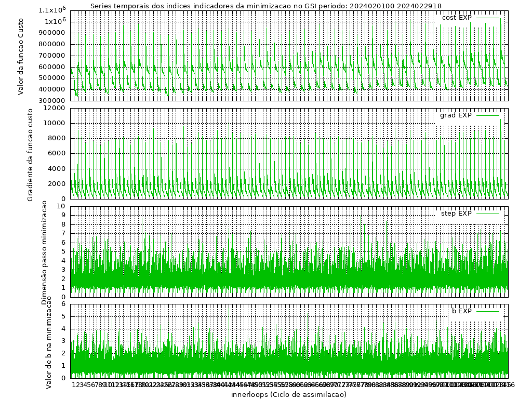This screenshot has width=532, height=399.
Task: Click the 'Dimensão passo minimizacao' axis label
Action: coord(44,252)
